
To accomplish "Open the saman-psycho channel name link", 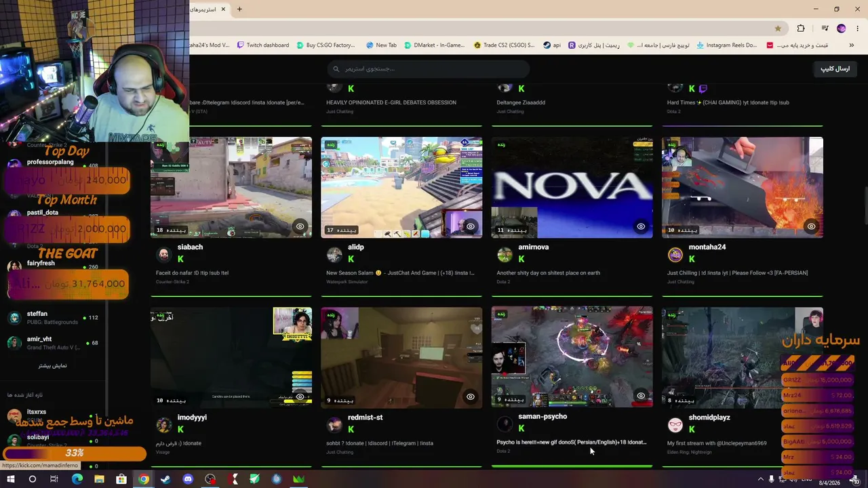I will (542, 417).
